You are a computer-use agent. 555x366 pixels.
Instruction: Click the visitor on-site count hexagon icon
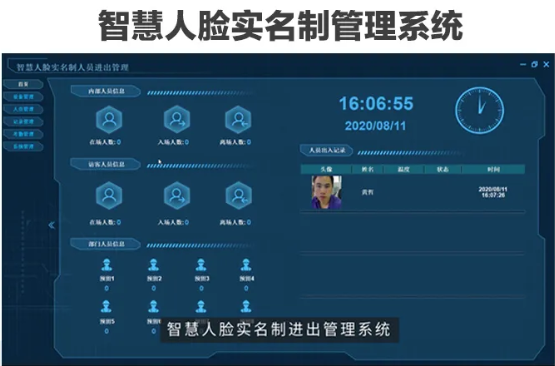coord(109,195)
